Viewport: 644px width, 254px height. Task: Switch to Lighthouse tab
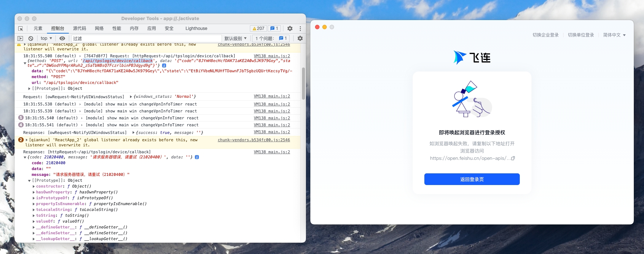point(196,28)
